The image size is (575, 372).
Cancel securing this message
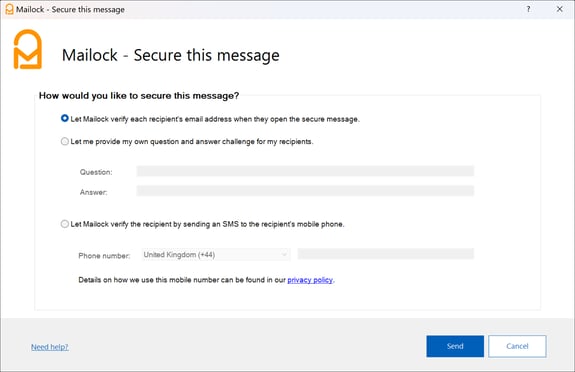[517, 346]
